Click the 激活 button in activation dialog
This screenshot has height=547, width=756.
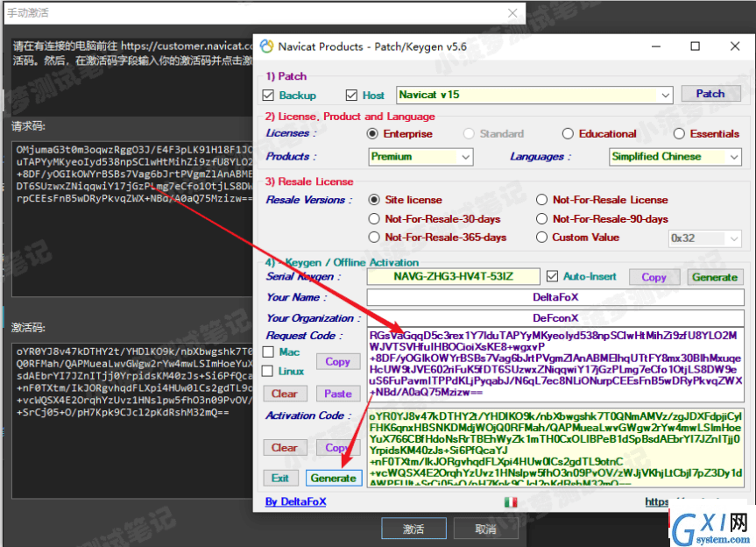coord(413,529)
